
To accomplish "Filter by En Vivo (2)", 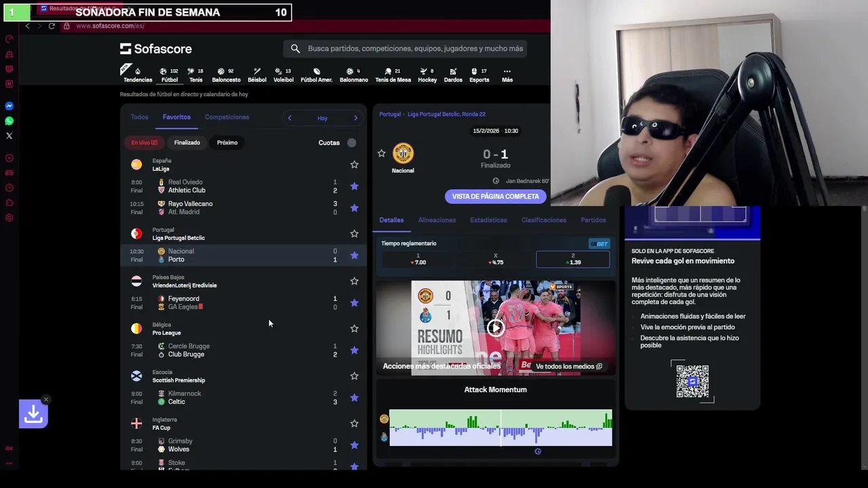I will click(144, 143).
